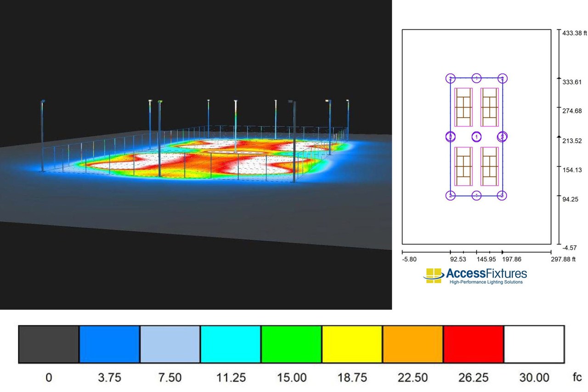This screenshot has height=392, width=588.
Task: Click the bottom-center pole marker labeled 1
Action: coord(476,195)
